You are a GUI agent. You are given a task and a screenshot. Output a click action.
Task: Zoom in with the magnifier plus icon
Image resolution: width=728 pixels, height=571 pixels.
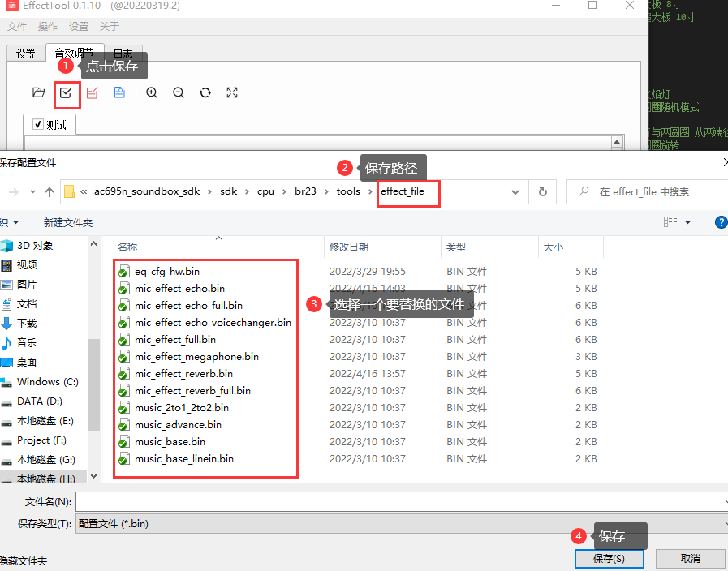pyautogui.click(x=152, y=92)
